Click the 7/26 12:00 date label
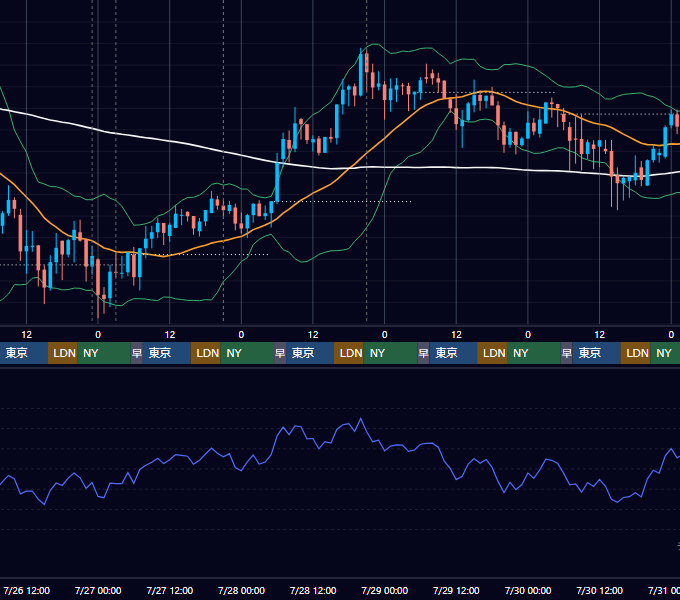This screenshot has width=680, height=600. [26, 590]
